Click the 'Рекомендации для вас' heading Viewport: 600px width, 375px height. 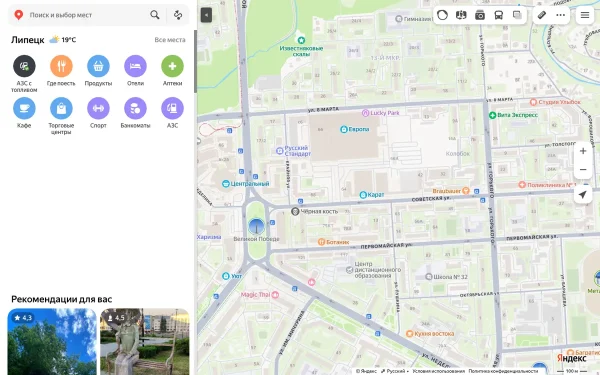(62, 299)
